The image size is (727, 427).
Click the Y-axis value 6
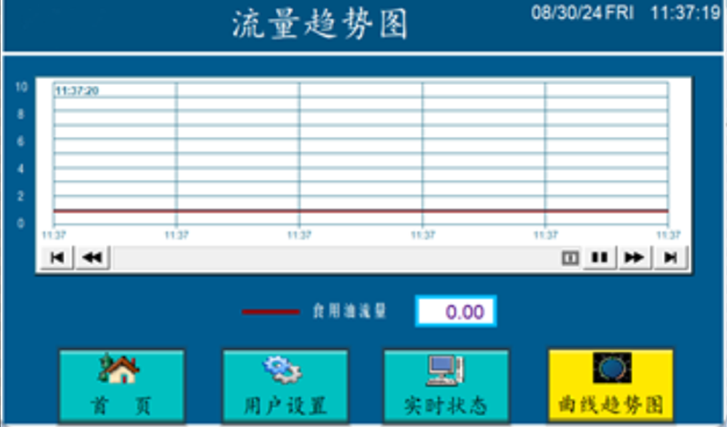[20, 141]
